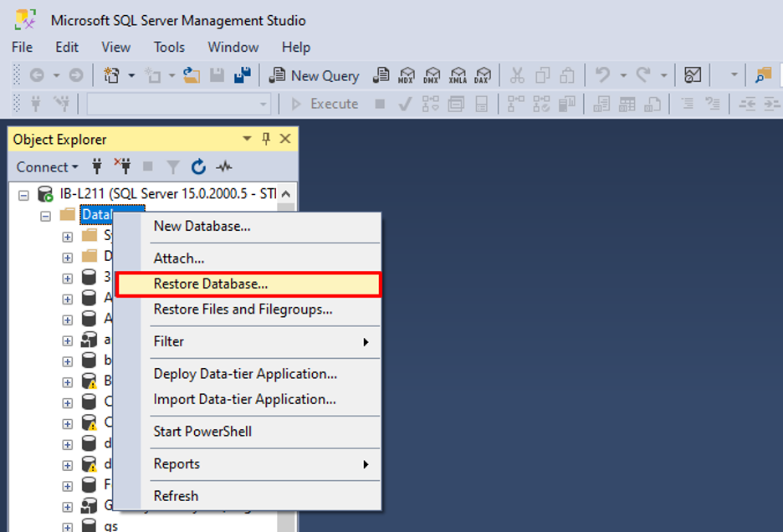Click the Save floppy disk icon
This screenshot has height=532, width=783.
(x=217, y=75)
